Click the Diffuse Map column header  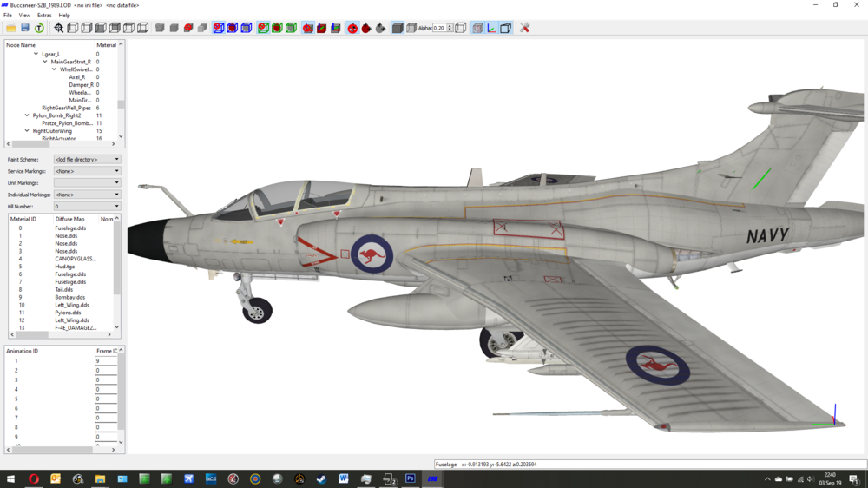pos(69,219)
